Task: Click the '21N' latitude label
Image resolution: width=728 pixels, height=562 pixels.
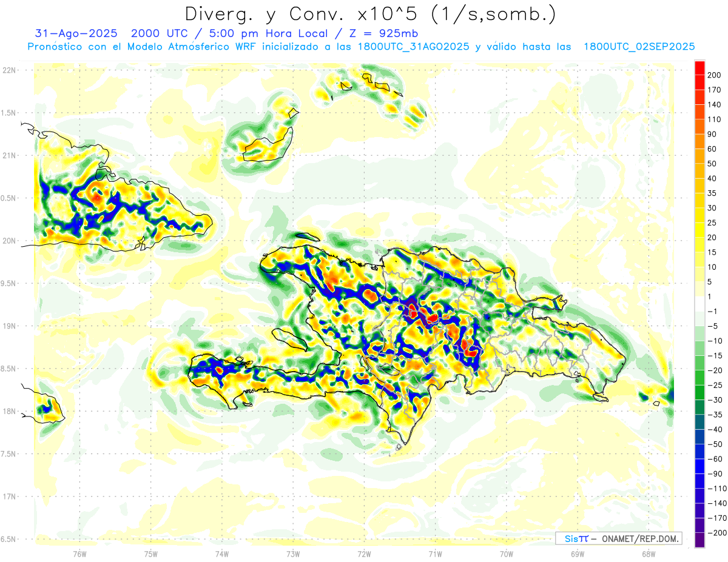Action: click(10, 156)
